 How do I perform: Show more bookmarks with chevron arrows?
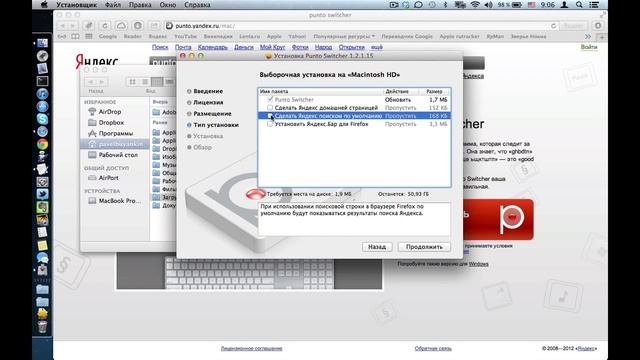pos(588,36)
